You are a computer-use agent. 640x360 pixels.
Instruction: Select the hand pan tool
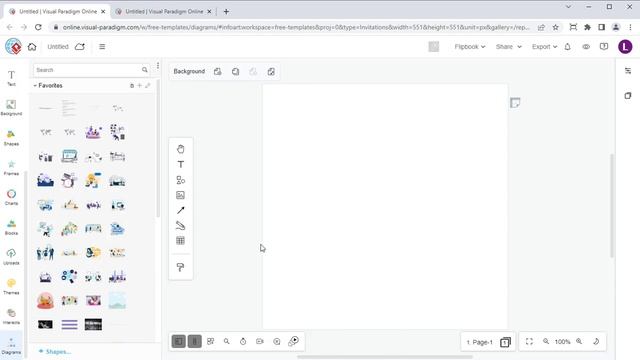tap(180, 149)
